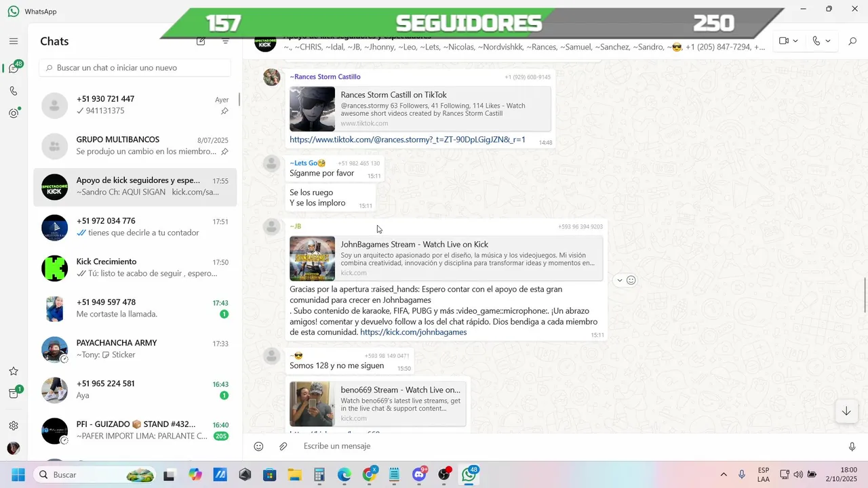
Task: Open GRUPO MULTIBANCOS chat
Action: point(135,146)
